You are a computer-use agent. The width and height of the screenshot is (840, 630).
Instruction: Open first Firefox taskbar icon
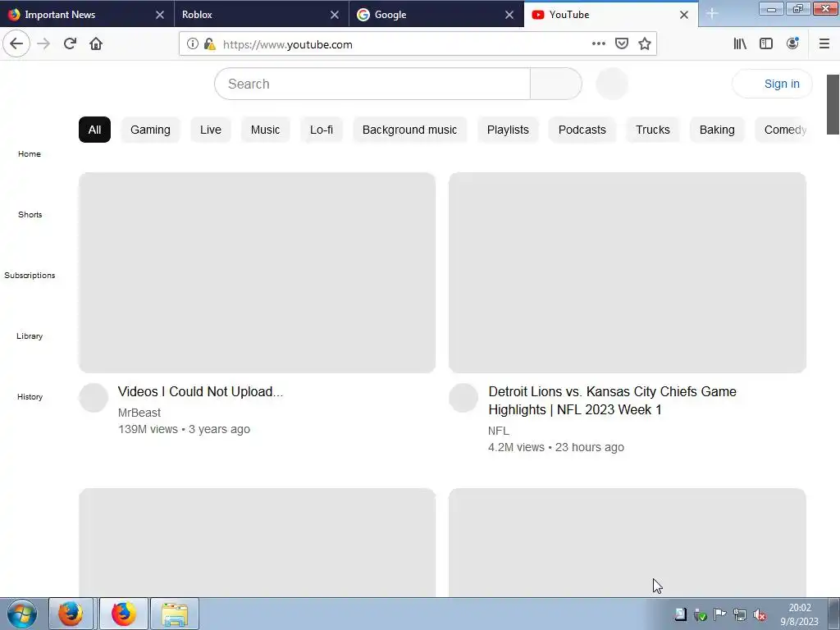71,614
